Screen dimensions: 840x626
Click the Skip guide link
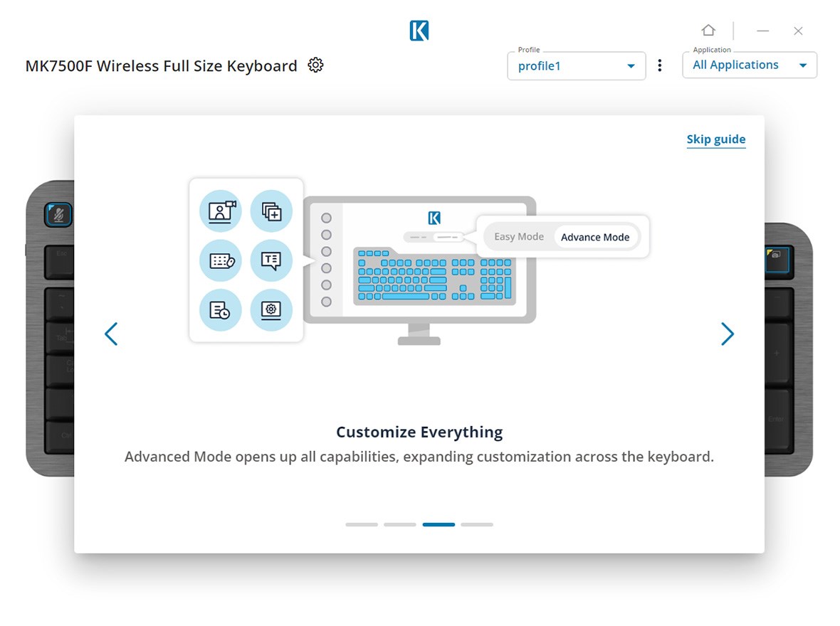point(715,139)
